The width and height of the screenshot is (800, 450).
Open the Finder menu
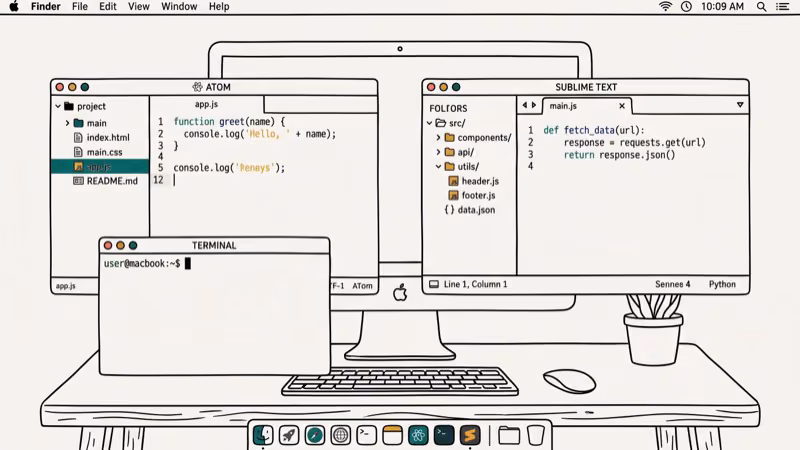point(45,7)
